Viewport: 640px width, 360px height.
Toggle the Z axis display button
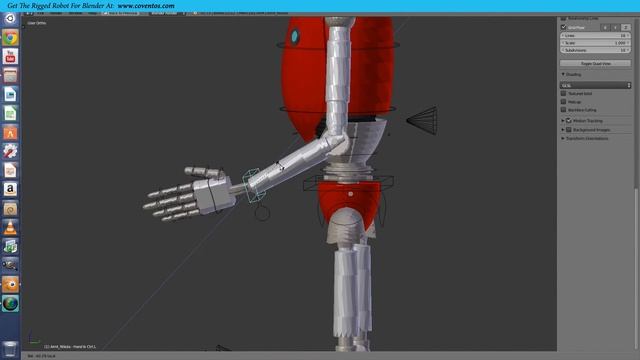tap(626, 27)
